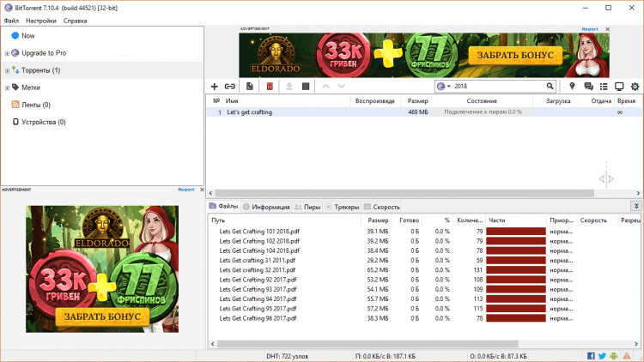The height and width of the screenshot is (362, 644).
Task: Expand the Торренты (1) tree node
Action: [x=7, y=70]
